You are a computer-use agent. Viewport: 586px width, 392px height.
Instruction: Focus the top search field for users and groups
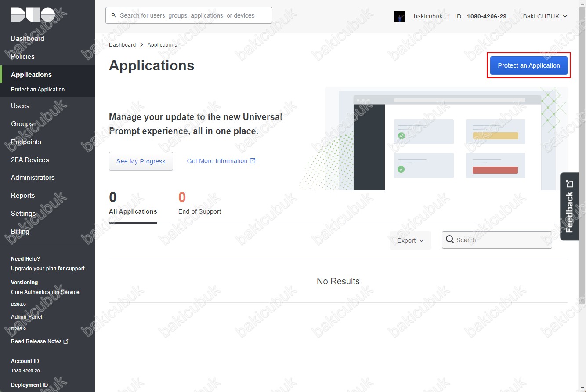coord(189,15)
